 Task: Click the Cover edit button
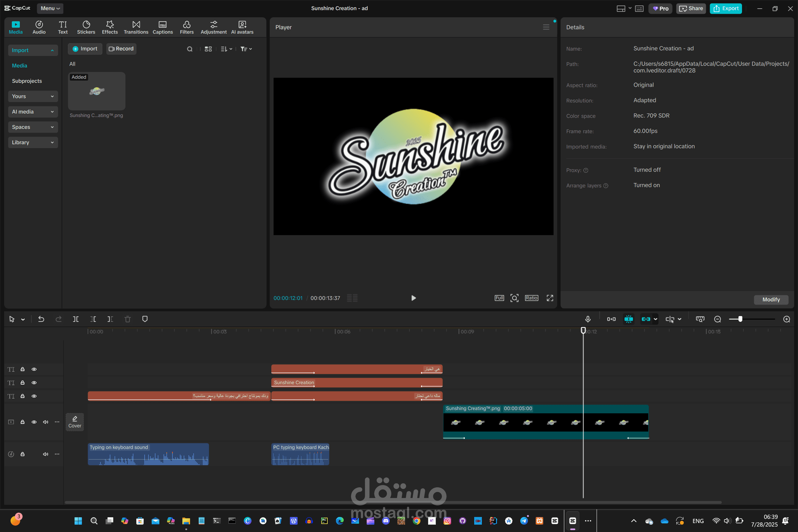click(75, 422)
